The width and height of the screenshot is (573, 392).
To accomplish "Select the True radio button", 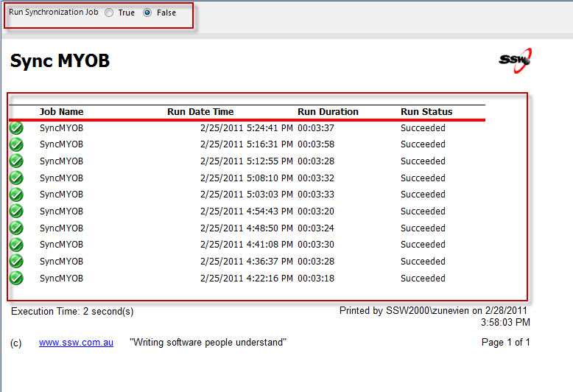I will click(109, 13).
